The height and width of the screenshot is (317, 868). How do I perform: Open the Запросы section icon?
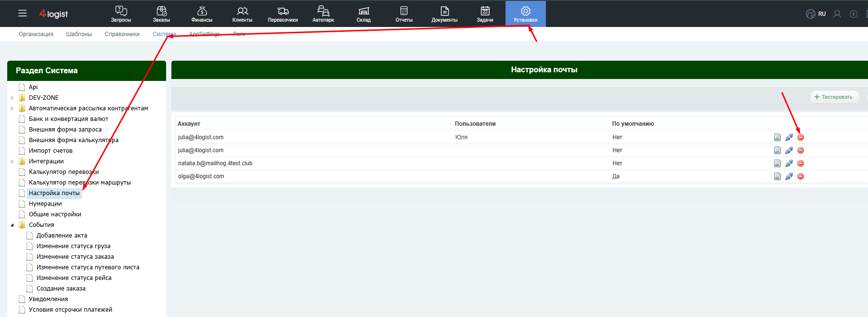tap(121, 11)
